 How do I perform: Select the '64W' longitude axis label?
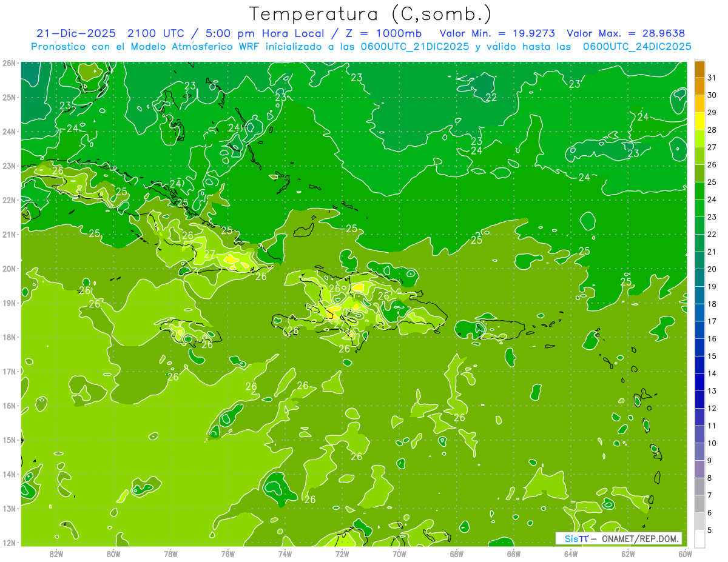pos(571,554)
